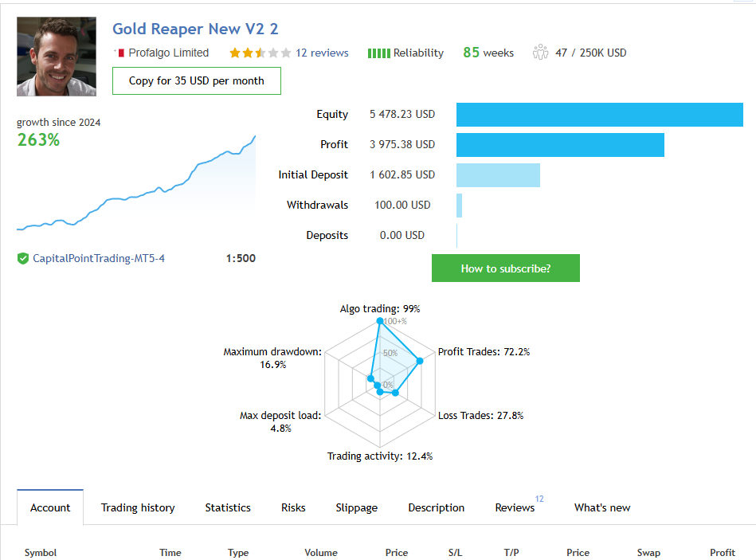
Task: Open the What's new tab
Action: click(602, 507)
